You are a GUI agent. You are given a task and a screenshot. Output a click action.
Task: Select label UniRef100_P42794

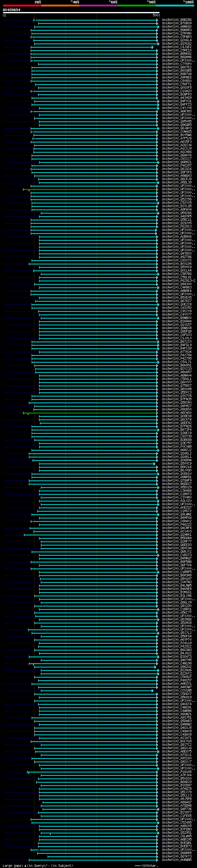177,355
